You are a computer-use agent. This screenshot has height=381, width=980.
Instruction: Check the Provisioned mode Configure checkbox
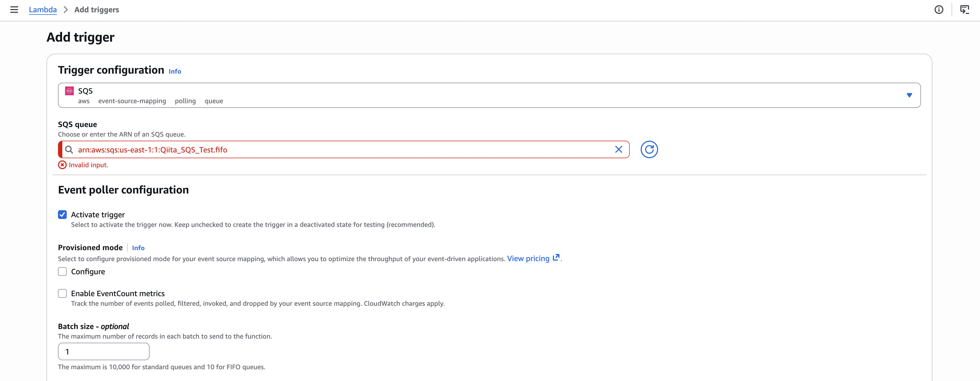62,271
